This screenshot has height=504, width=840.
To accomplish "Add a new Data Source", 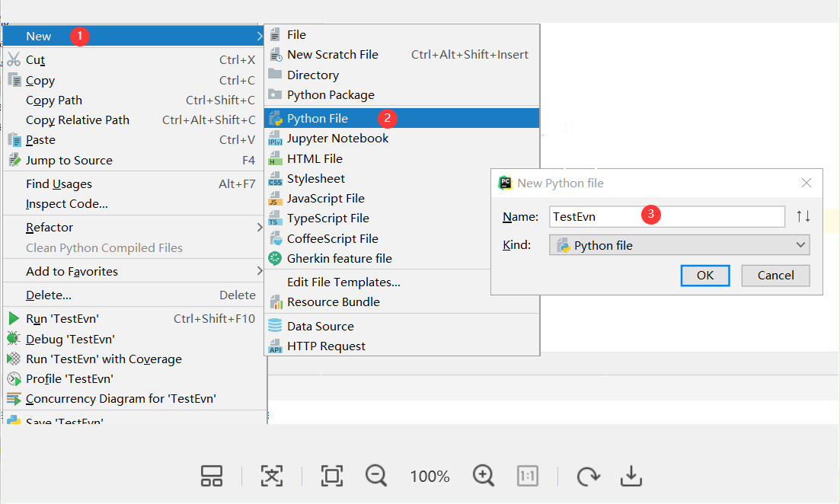I will click(x=320, y=326).
